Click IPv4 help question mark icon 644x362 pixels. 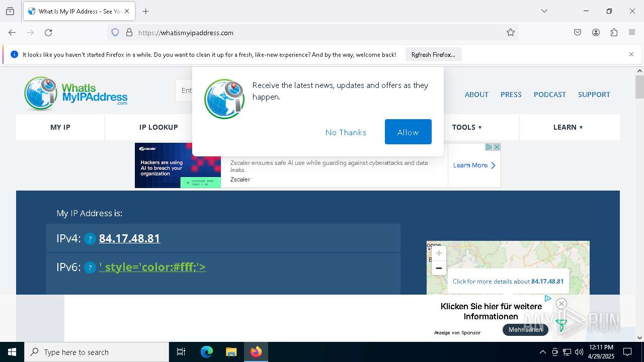coord(90,239)
